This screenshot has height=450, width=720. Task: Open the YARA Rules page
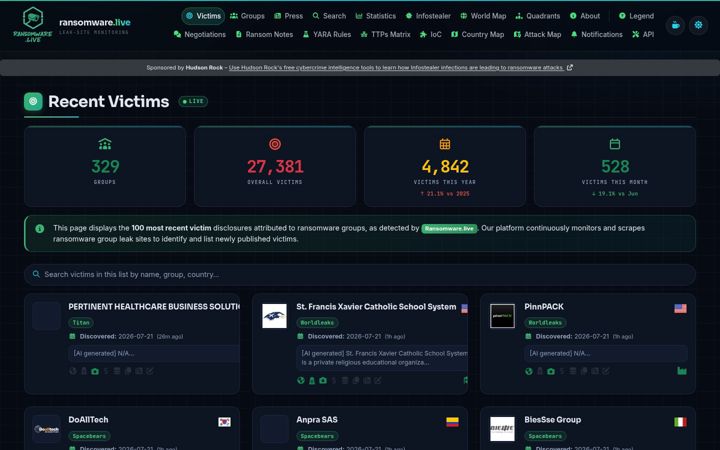point(327,34)
